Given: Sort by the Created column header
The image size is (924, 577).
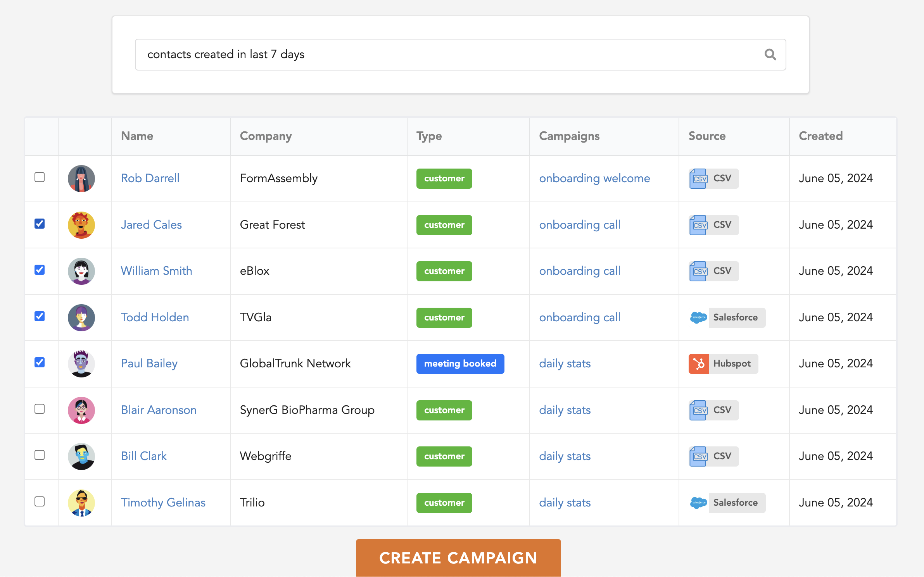Looking at the screenshot, I should pos(820,136).
